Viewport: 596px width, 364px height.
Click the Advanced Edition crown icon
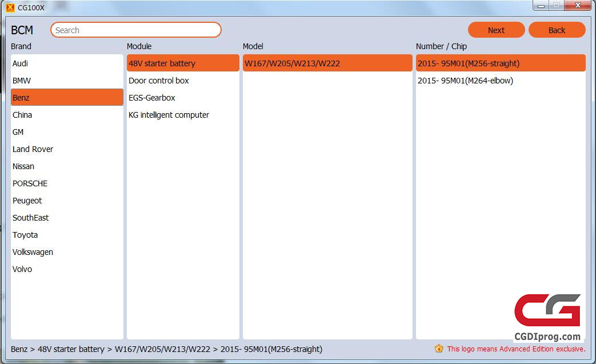click(x=439, y=349)
